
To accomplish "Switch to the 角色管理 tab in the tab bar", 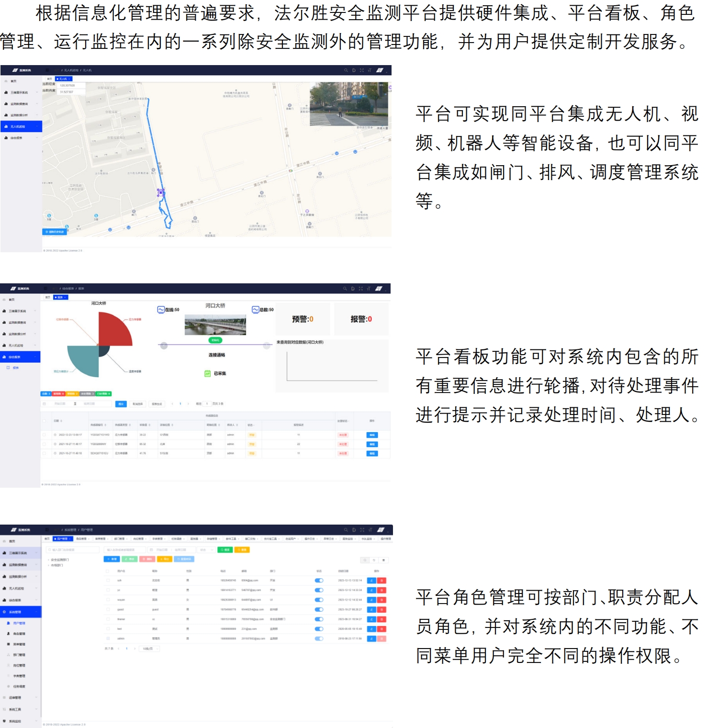I will click(x=82, y=539).
